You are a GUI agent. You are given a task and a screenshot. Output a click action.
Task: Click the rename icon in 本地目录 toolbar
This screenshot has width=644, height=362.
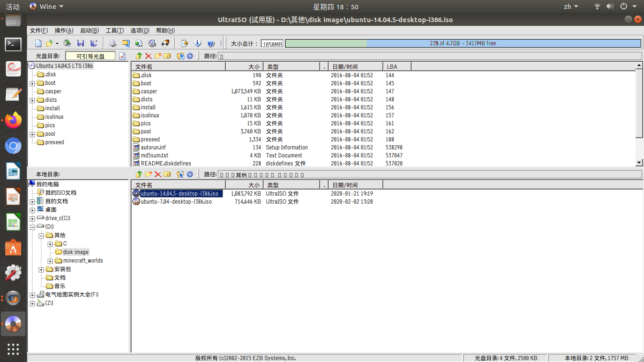(167, 174)
